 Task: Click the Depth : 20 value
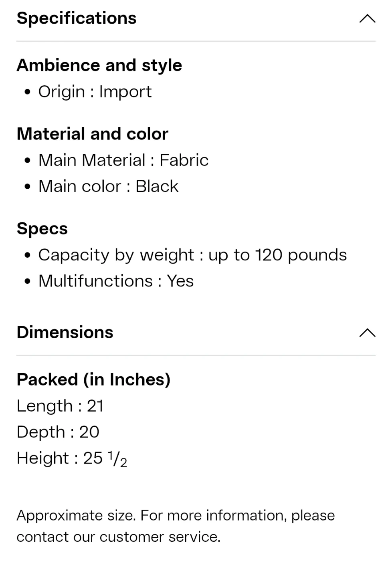58,432
